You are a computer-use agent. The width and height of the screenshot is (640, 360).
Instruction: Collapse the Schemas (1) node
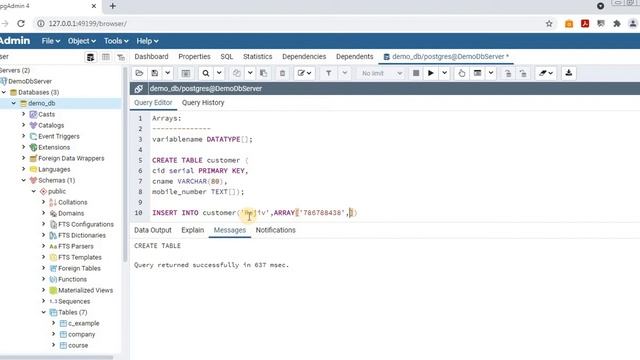23,180
